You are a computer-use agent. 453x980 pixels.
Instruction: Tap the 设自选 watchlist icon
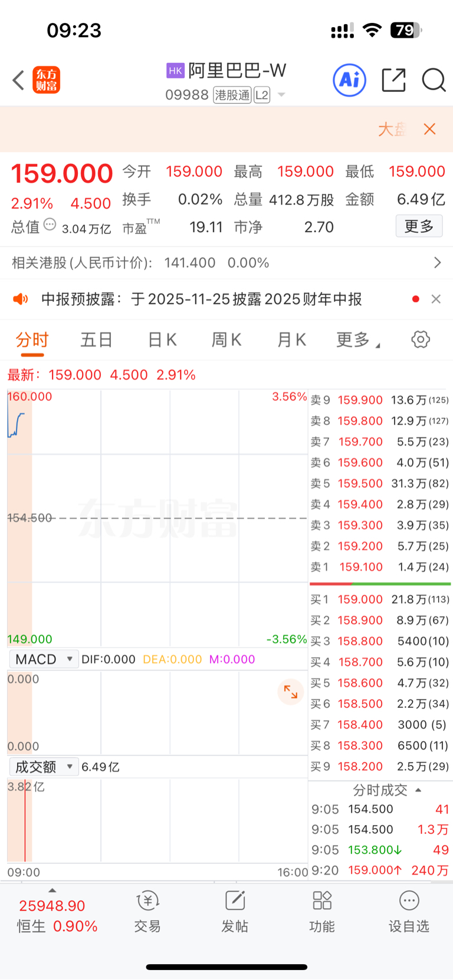pyautogui.click(x=409, y=912)
